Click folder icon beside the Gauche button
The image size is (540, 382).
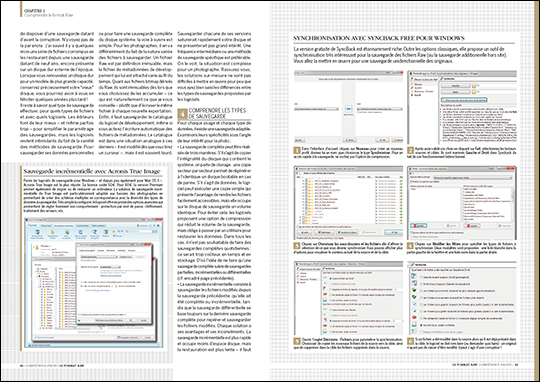tap(474, 86)
